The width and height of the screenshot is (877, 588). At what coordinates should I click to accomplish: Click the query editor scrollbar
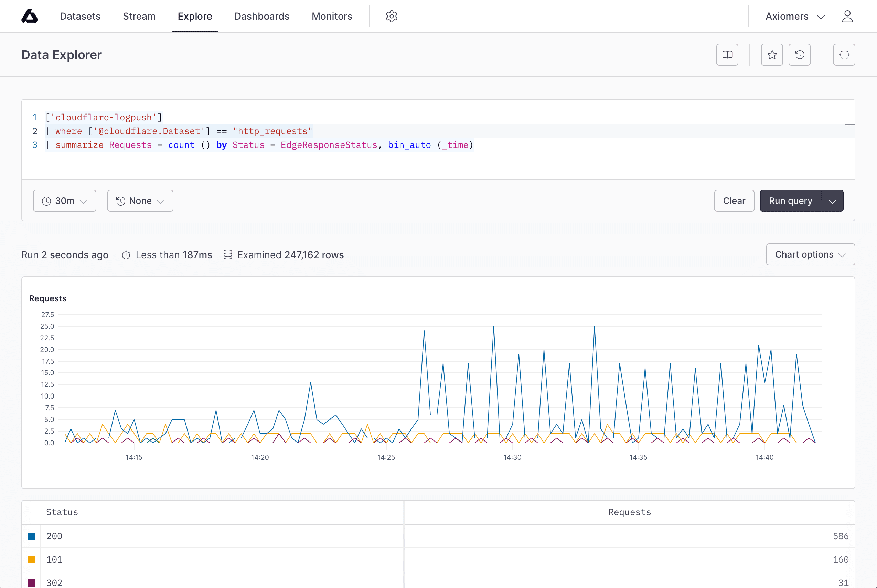(849, 140)
